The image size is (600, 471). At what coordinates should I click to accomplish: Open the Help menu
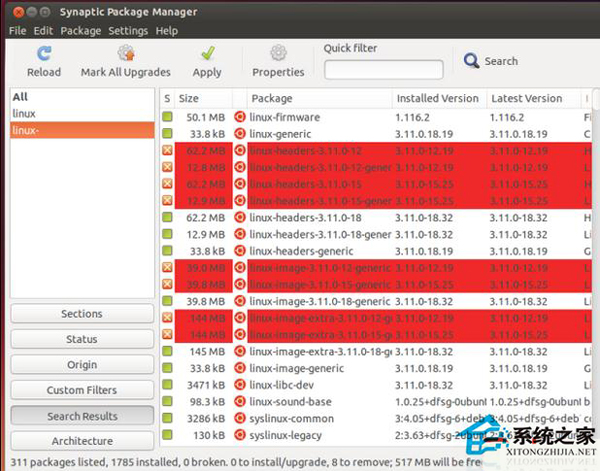167,31
